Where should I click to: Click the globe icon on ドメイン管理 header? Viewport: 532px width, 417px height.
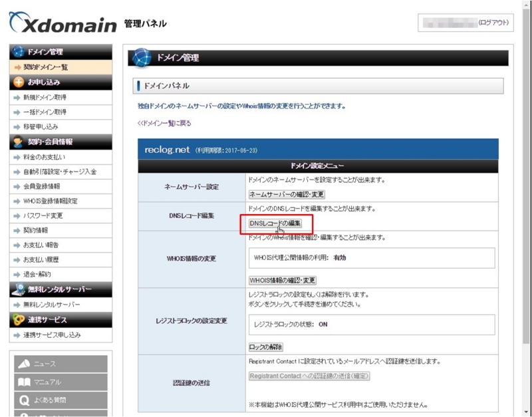click(x=17, y=50)
